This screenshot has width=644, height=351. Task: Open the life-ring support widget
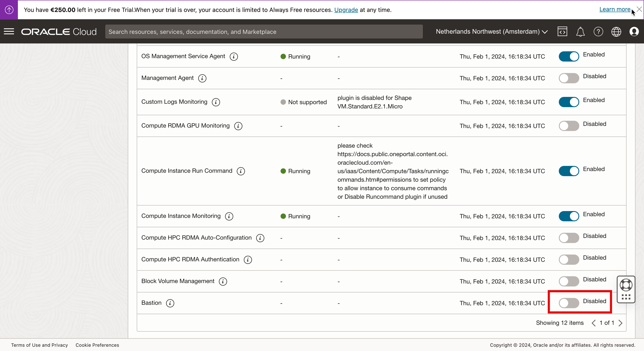pyautogui.click(x=626, y=285)
